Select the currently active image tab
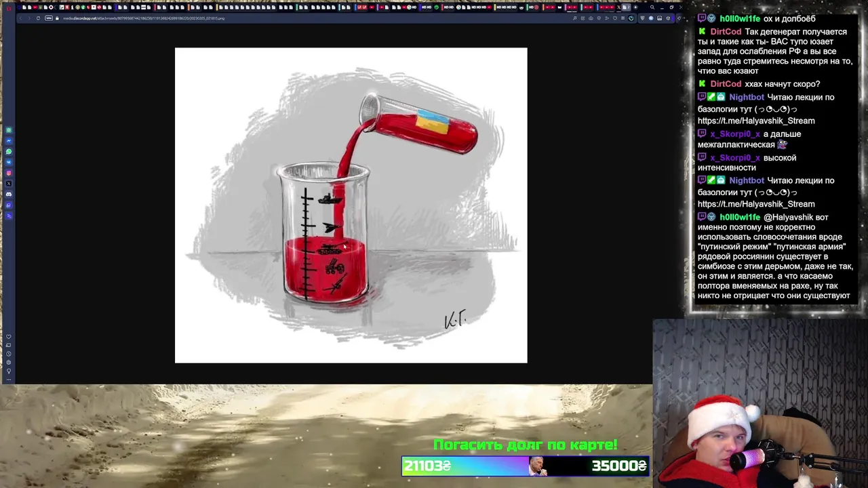The image size is (868, 488). pyautogui.click(x=626, y=7)
